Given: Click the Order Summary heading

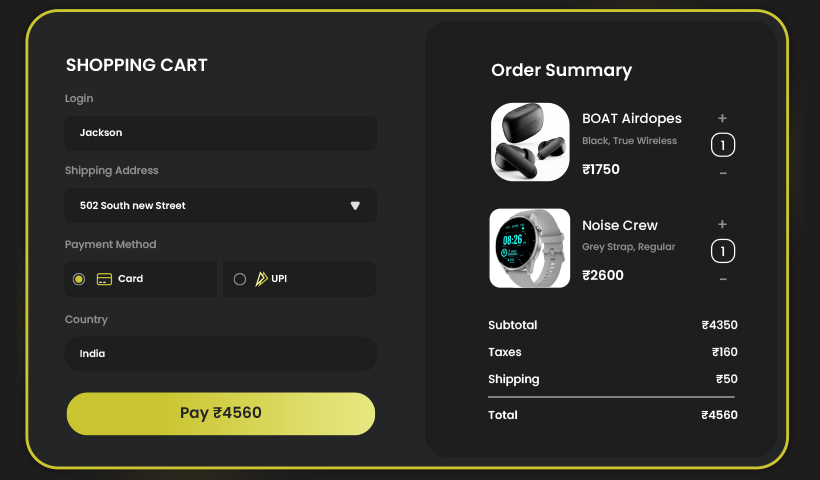Looking at the screenshot, I should 561,70.
